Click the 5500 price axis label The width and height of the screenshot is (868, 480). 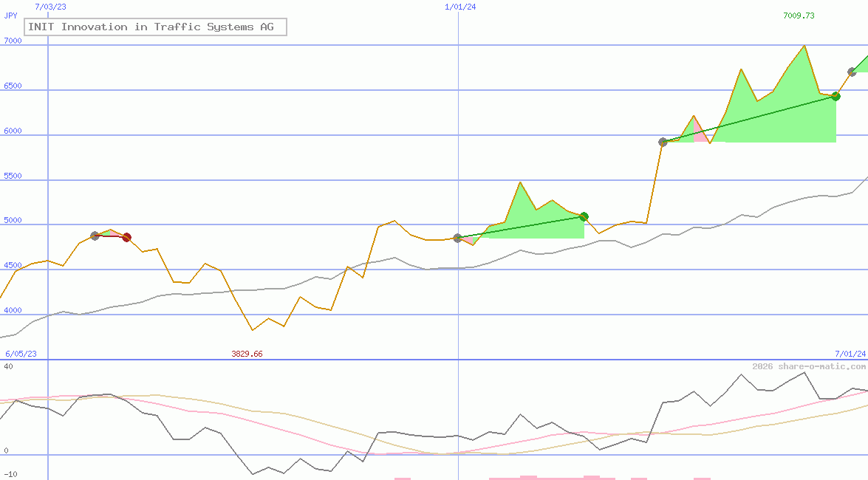[13, 176]
